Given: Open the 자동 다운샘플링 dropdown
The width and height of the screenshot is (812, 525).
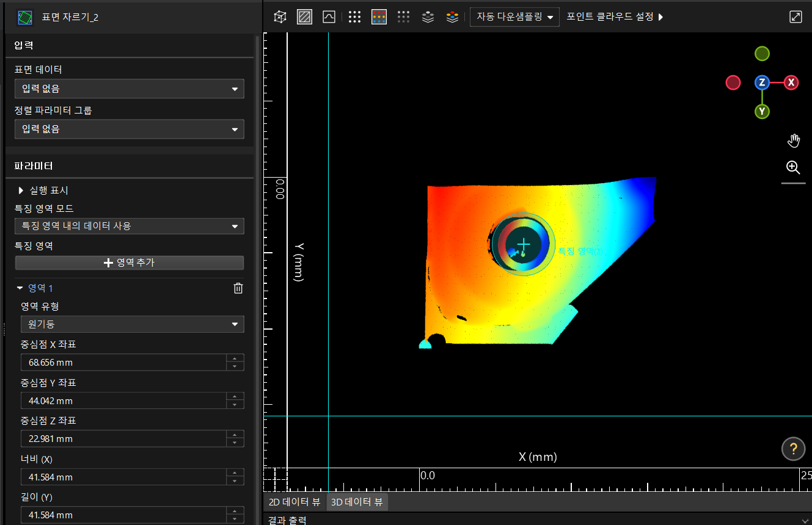Looking at the screenshot, I should pos(514,17).
